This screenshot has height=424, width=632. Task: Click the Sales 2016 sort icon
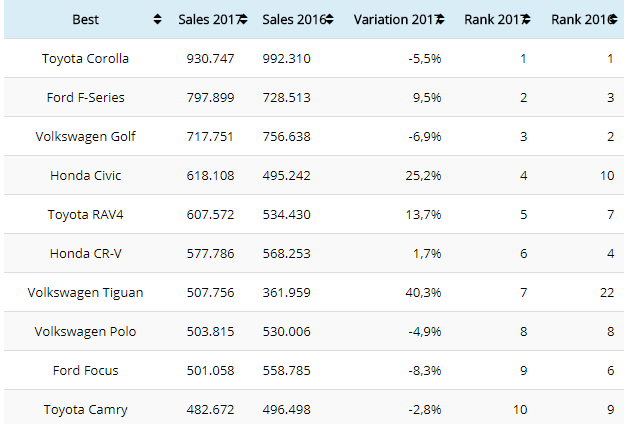coord(330,19)
